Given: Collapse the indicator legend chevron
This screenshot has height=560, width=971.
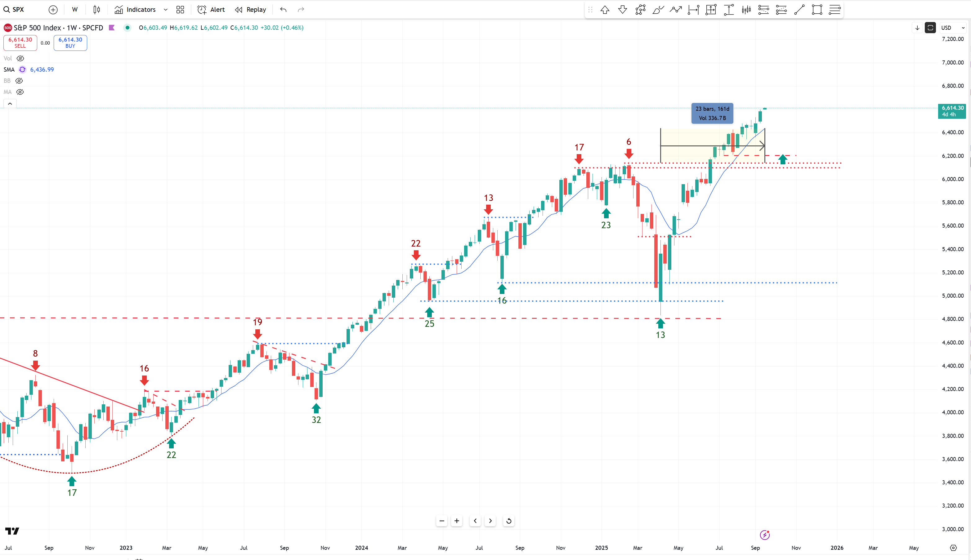Looking at the screenshot, I should (x=10, y=104).
